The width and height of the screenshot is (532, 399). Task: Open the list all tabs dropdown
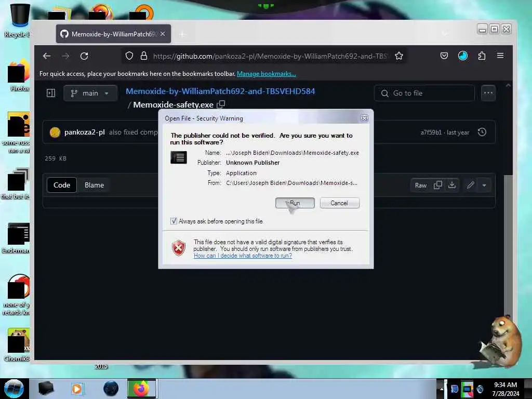click(445, 34)
